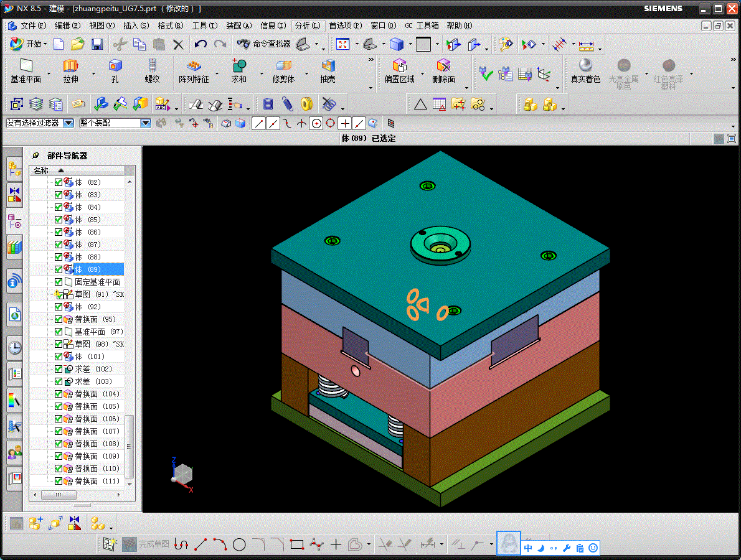Image resolution: width=741 pixels, height=560 pixels.
Task: Uncheck the 体 (89) feature checkbox
Action: [x=59, y=269]
